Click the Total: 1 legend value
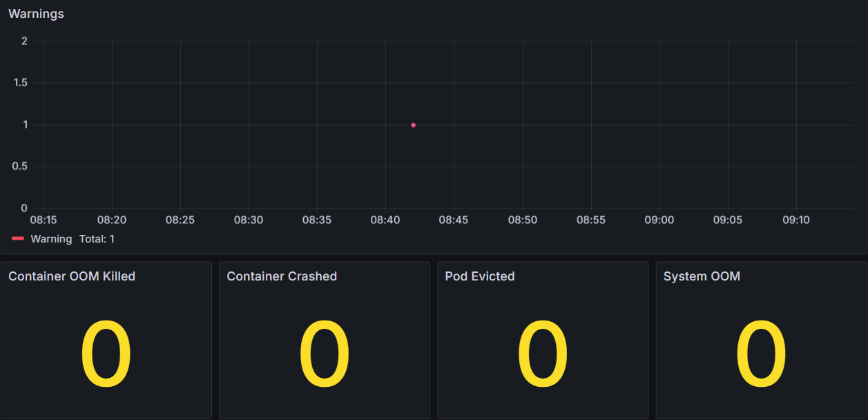 pyautogui.click(x=97, y=239)
